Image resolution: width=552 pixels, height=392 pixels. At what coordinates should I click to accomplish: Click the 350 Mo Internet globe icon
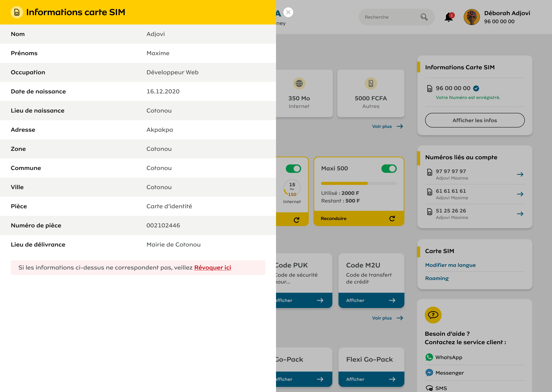click(299, 83)
